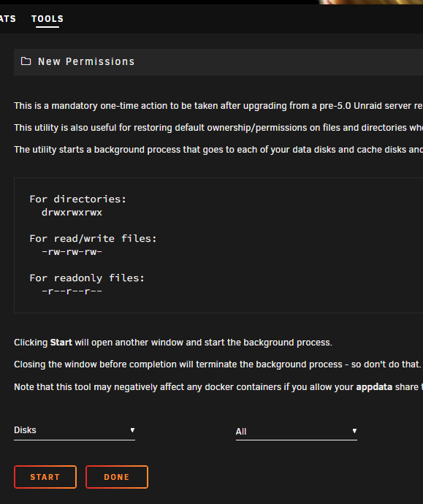The width and height of the screenshot is (423, 504).
Task: Click the bold appdata word
Action: pos(374,387)
